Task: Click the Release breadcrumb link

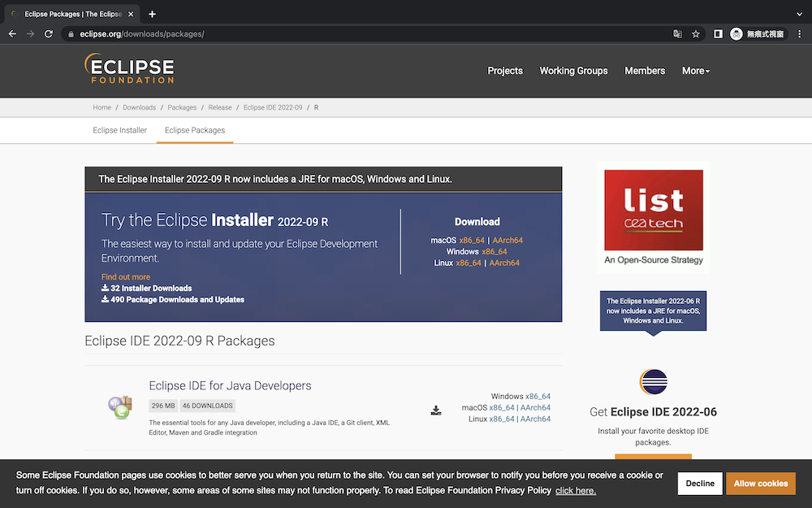Action: (x=220, y=107)
